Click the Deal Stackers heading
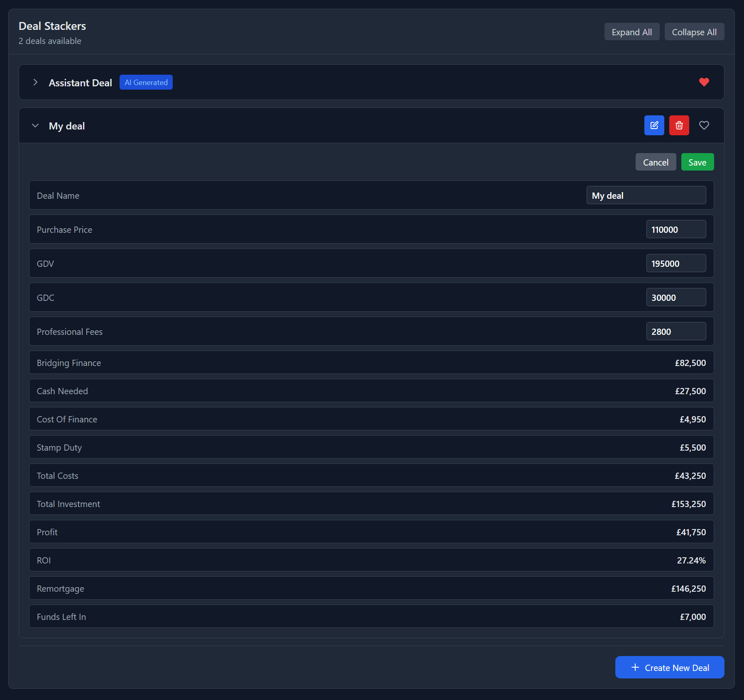 [52, 26]
